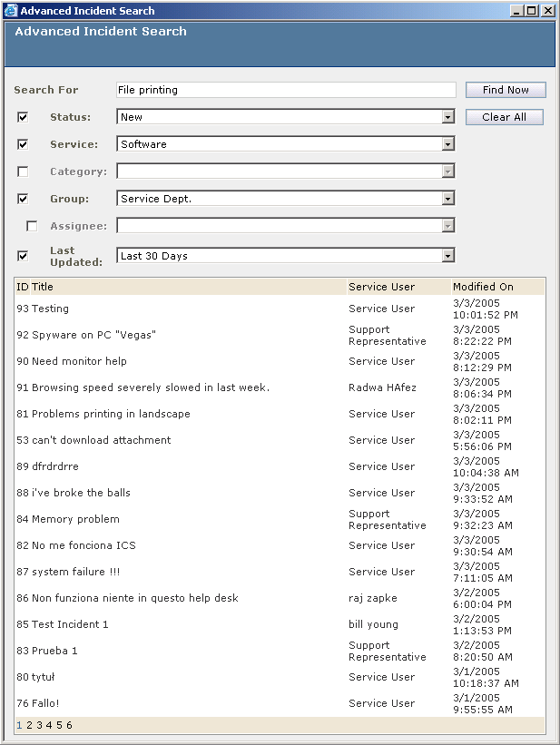Viewport: 560px width, 745px height.
Task: Click the Search For text field
Action: 286,90
